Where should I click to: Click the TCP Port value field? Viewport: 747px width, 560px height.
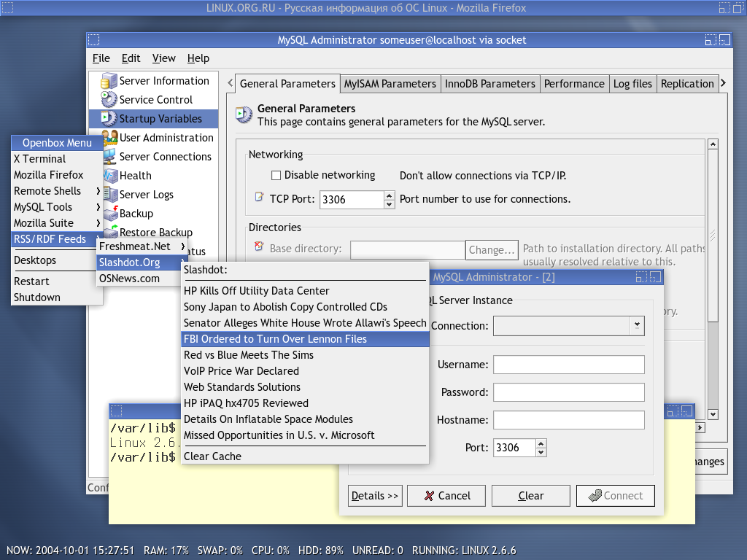(x=352, y=200)
